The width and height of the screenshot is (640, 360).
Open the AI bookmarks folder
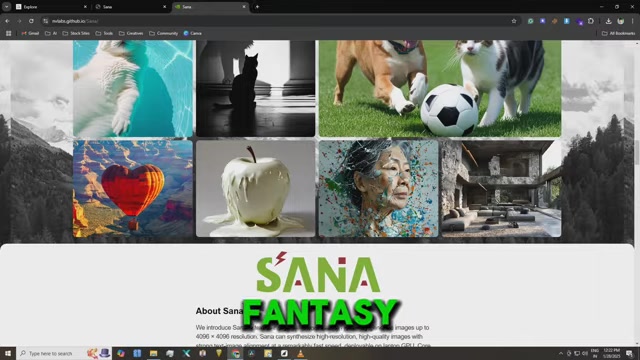click(x=51, y=33)
